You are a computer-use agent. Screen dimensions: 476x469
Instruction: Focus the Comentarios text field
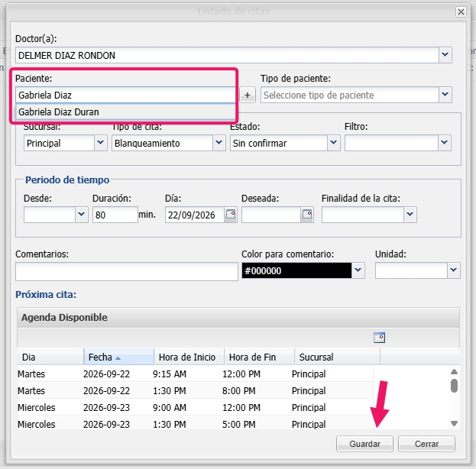tap(127, 271)
